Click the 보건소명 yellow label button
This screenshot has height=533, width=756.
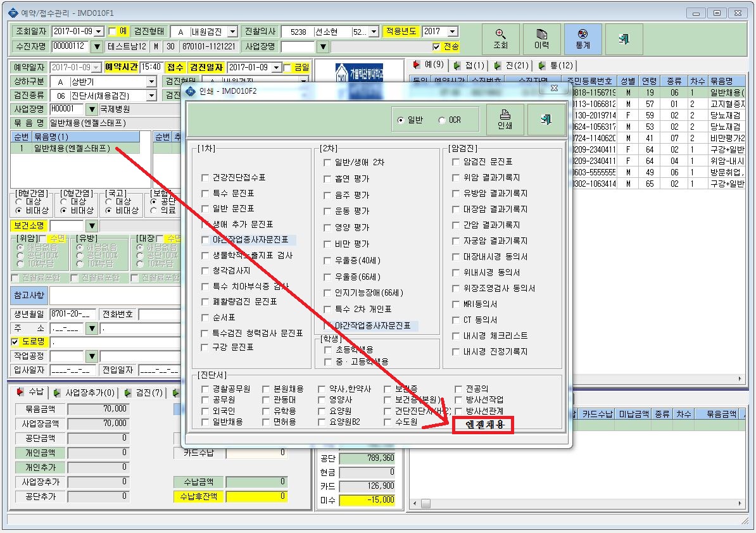coord(29,225)
